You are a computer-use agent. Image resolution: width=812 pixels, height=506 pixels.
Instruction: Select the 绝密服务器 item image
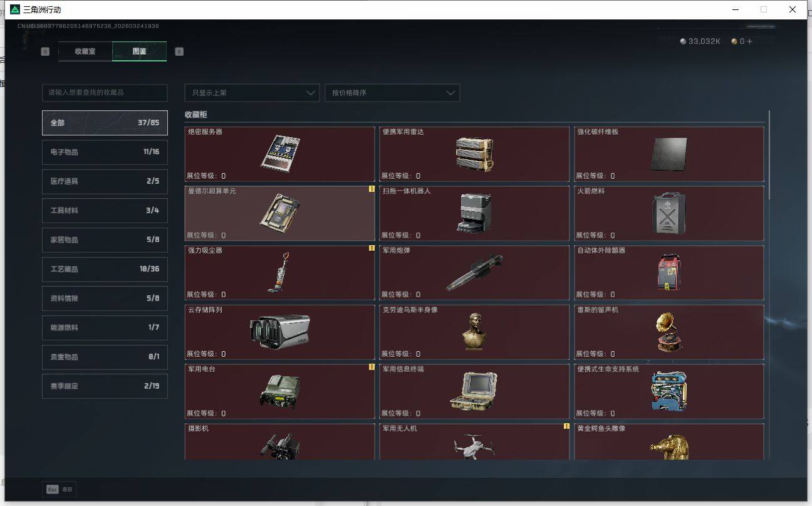point(280,154)
